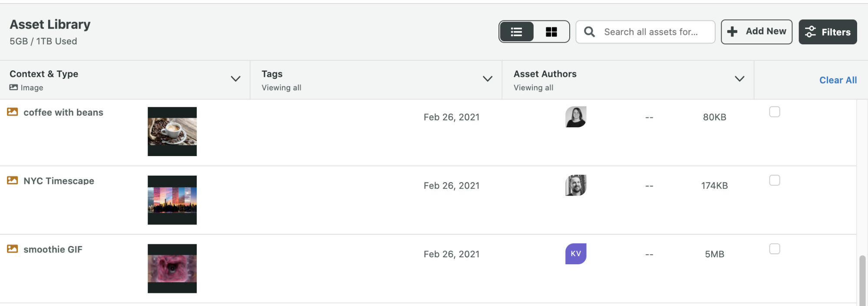Open the KV author avatar
868x306 pixels.
click(576, 254)
